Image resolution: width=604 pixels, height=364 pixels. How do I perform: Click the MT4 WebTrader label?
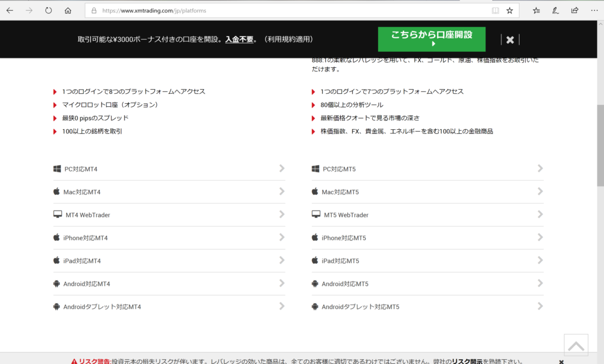click(88, 215)
